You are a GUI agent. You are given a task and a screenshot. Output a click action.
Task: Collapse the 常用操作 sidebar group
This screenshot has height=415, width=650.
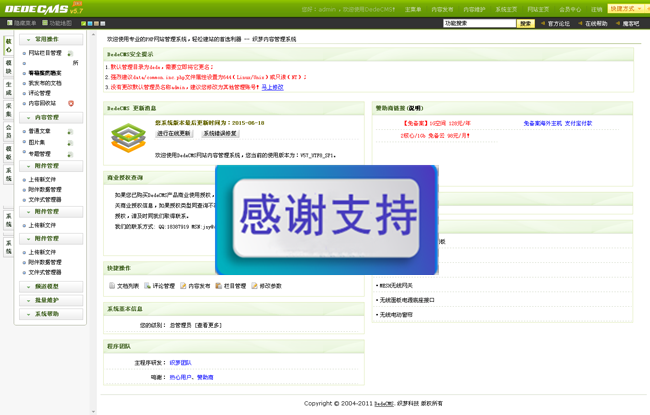[51, 39]
